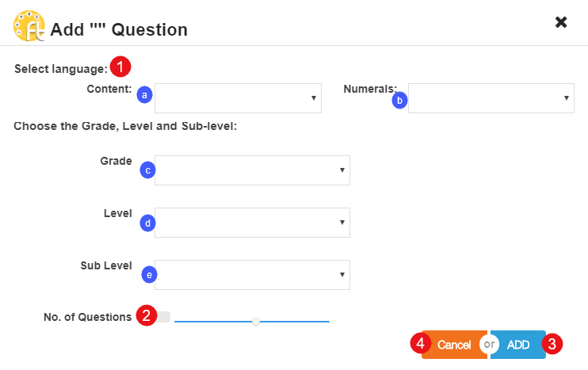Click the No. of Questions slider handle

pos(255,322)
